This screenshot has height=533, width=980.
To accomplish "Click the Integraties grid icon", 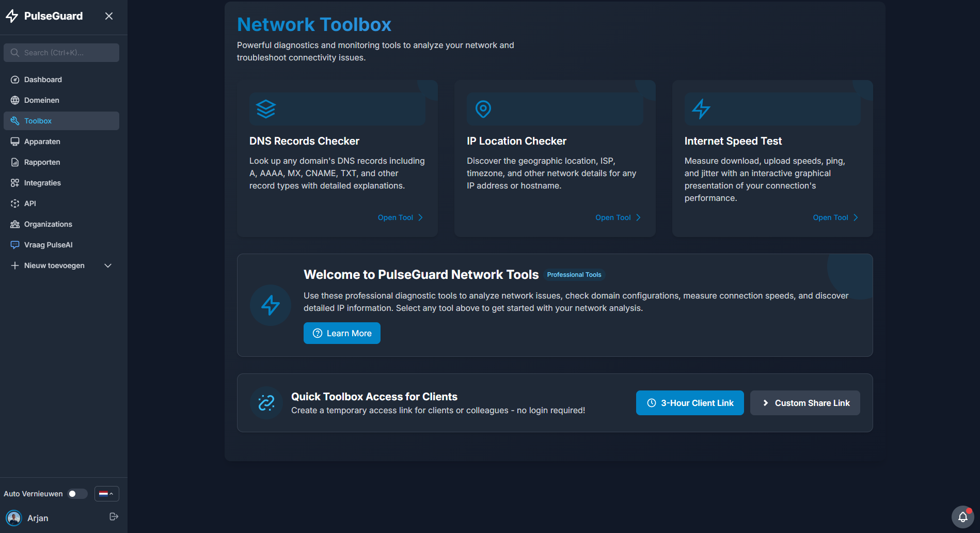I will point(15,183).
